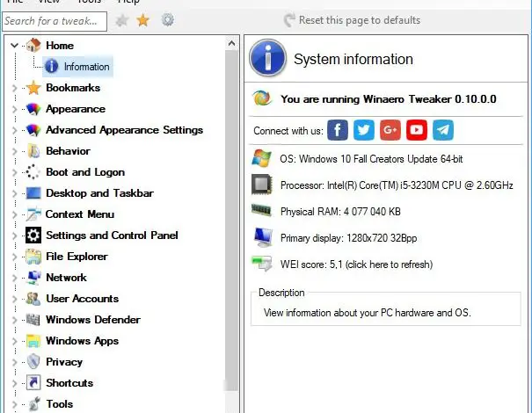Expand the Context Menu node
532x413 pixels.
click(x=14, y=214)
